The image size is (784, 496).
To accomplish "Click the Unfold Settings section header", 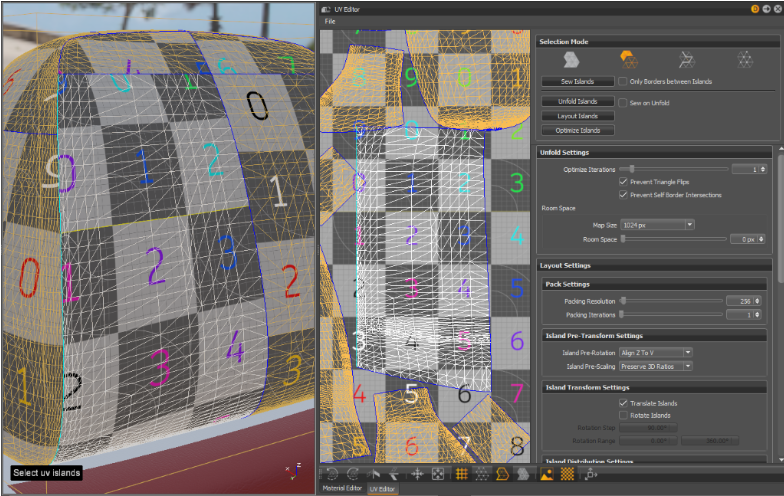I will [655, 152].
